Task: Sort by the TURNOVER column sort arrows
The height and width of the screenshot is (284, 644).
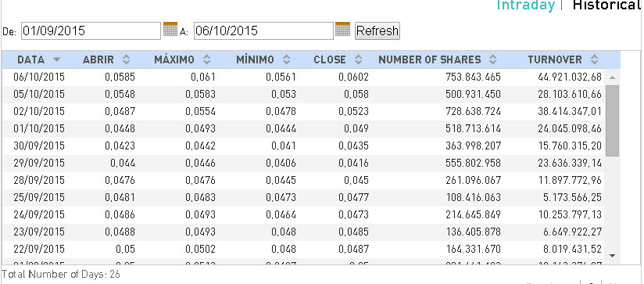Action: pyautogui.click(x=594, y=59)
